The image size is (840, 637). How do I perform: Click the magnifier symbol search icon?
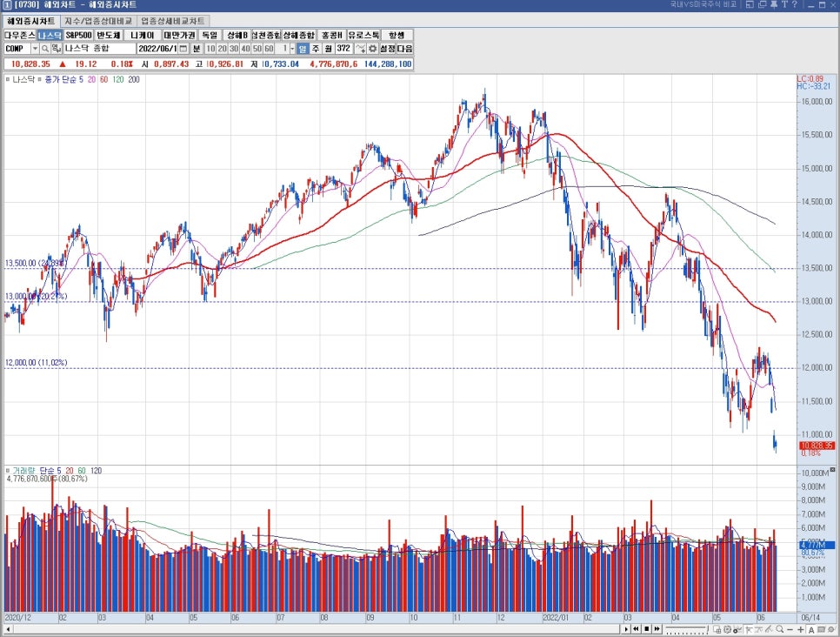tap(45, 49)
